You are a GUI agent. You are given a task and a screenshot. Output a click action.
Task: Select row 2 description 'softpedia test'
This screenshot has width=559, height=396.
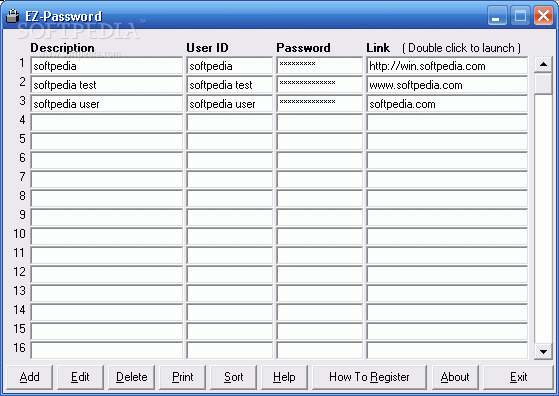click(107, 85)
